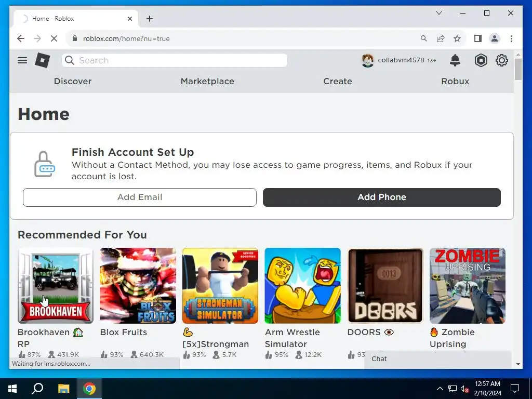
Task: Open the Robux tab
Action: 455,81
